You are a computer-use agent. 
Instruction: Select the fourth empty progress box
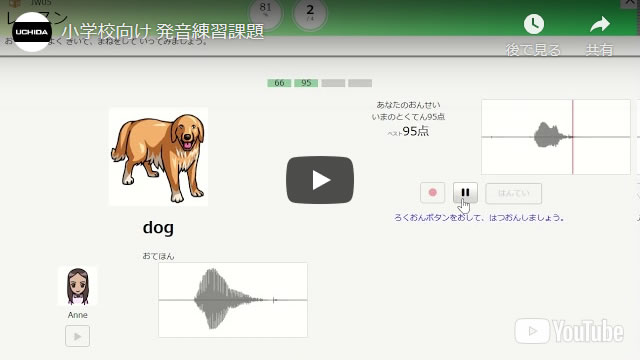[360, 83]
